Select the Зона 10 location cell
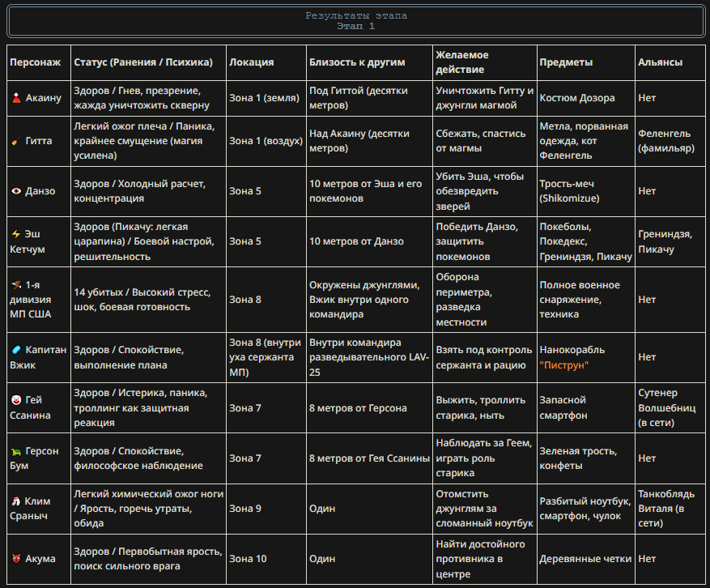The height and width of the screenshot is (588, 710). [266, 559]
